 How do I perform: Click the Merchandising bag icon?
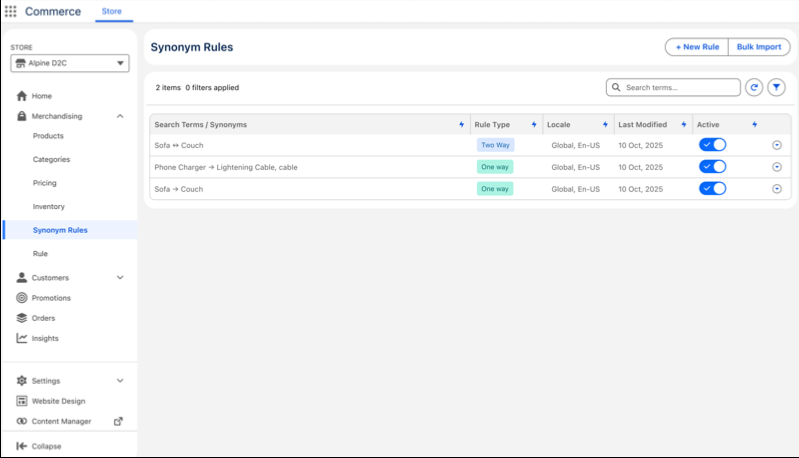[x=21, y=116]
